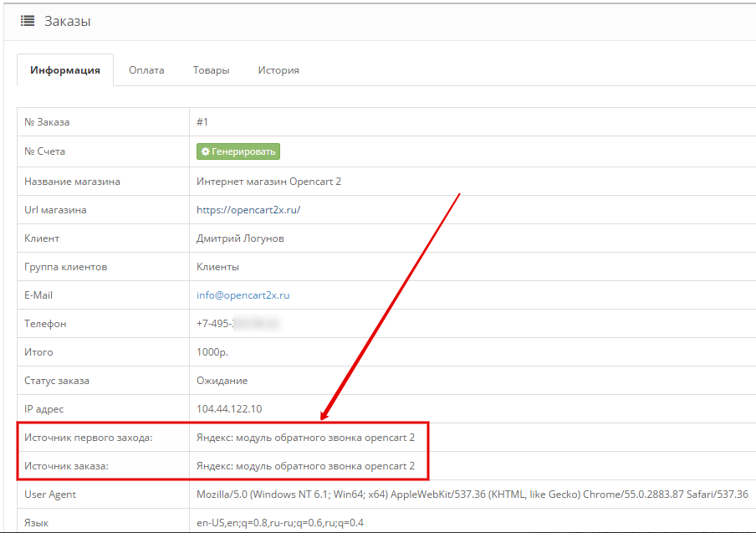Switch to the Информация tab

point(65,70)
